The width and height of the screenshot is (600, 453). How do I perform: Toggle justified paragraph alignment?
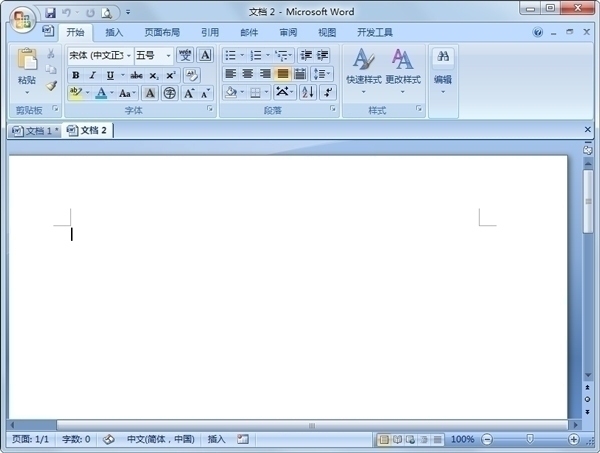point(283,74)
